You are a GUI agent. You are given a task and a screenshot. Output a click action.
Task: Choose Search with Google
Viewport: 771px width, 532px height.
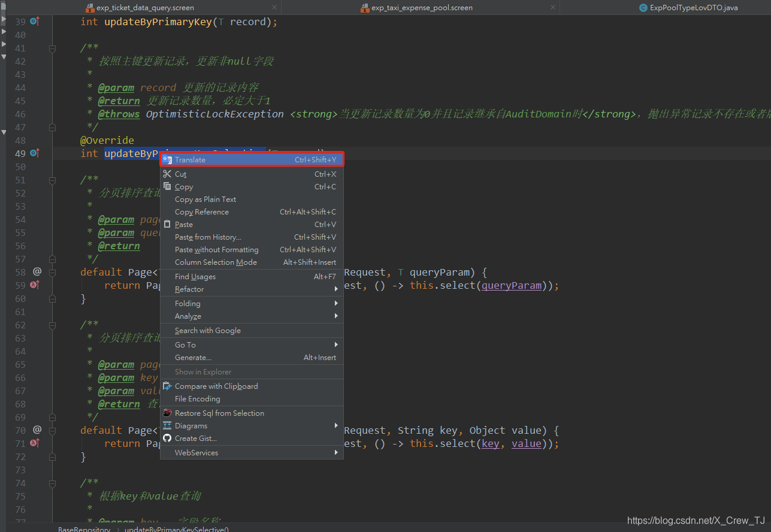pos(252,331)
